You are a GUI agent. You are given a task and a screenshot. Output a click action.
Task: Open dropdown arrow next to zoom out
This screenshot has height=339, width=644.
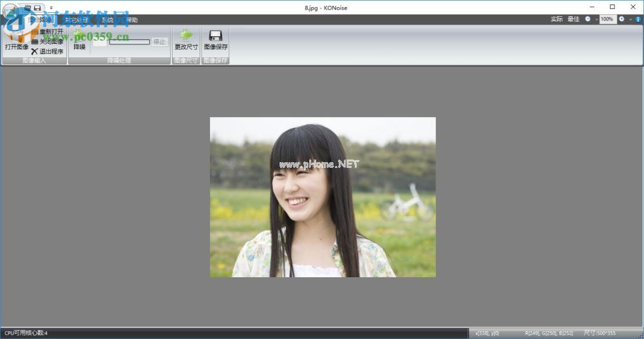pyautogui.click(x=596, y=19)
